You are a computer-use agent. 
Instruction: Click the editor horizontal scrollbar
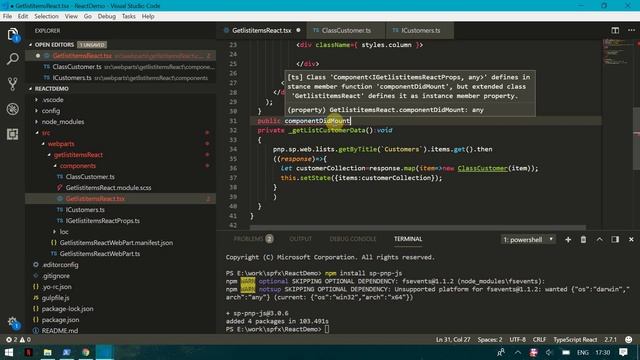point(417,227)
